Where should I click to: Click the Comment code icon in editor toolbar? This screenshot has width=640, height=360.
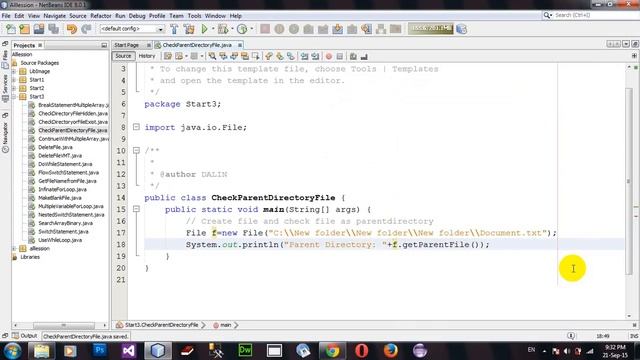(x=353, y=56)
